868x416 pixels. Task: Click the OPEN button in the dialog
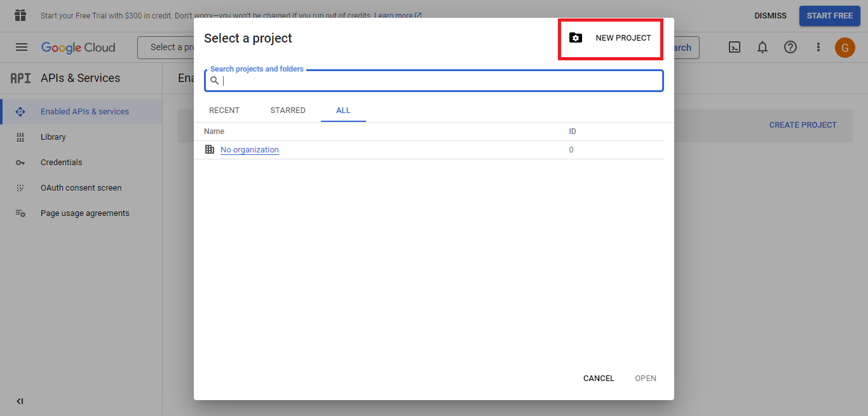pos(646,379)
